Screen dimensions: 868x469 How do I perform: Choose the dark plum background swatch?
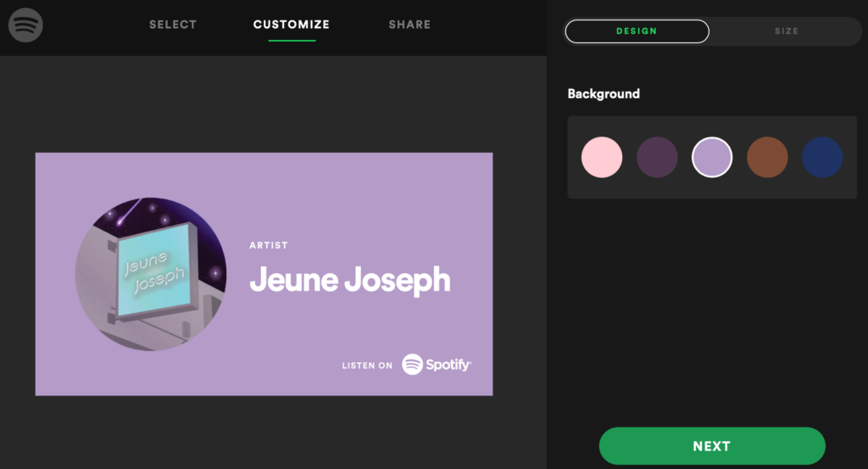click(657, 157)
